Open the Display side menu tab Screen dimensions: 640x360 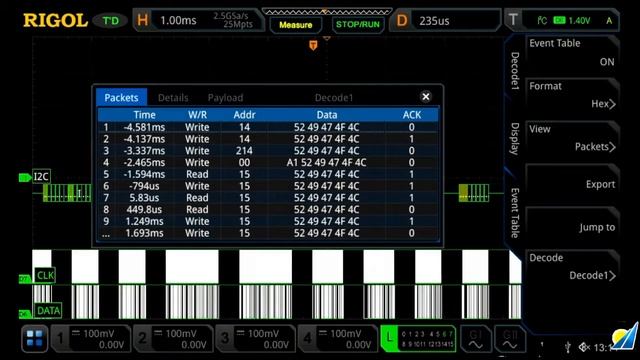[x=515, y=139]
